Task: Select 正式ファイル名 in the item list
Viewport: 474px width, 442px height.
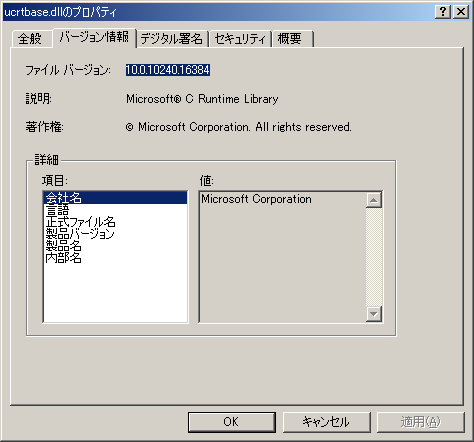Action: [115, 222]
